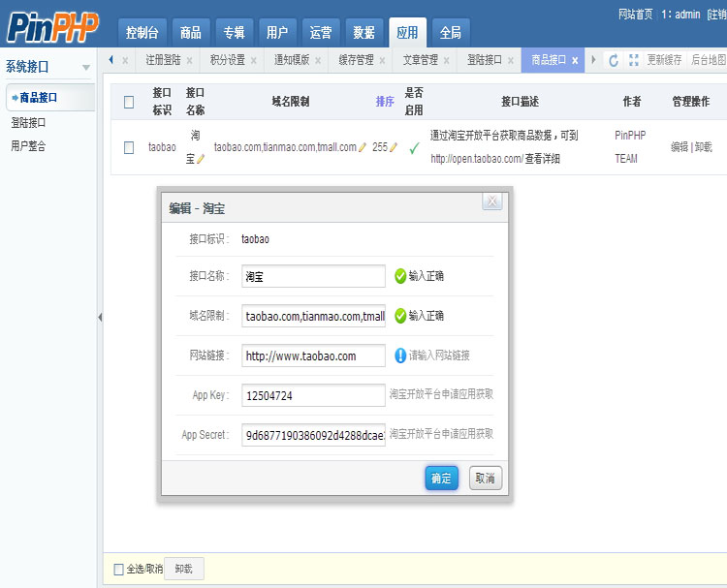This screenshot has height=588, width=727.
Task: Open the 数据 main tab
Action: point(363,33)
